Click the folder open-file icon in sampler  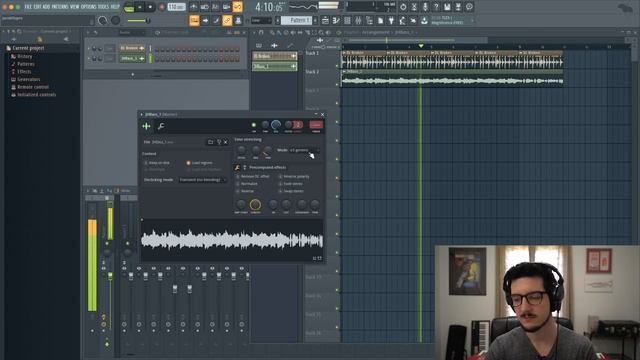coord(210,142)
